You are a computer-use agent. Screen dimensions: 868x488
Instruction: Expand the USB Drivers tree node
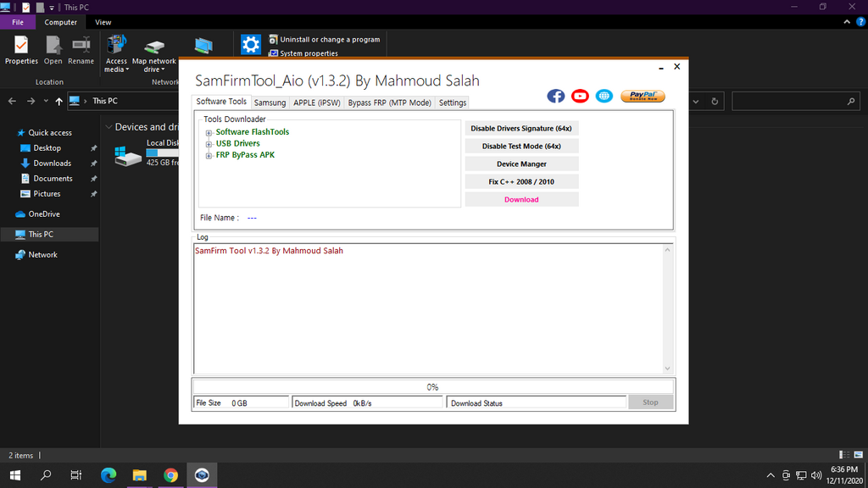pos(209,144)
